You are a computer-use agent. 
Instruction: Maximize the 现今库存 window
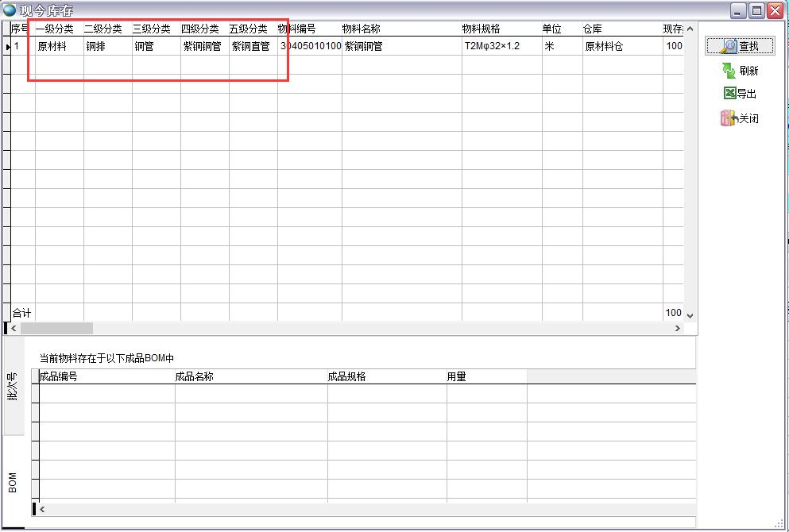pos(756,10)
